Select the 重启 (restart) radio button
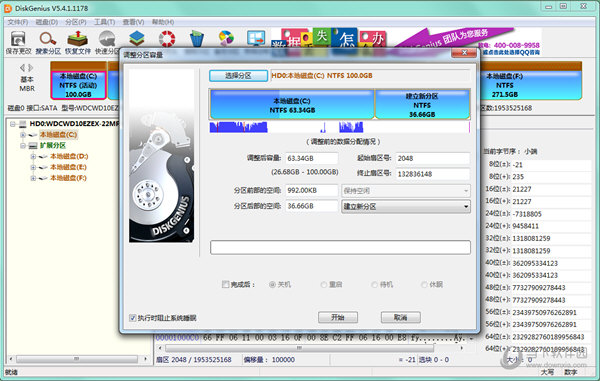Screen dimensions: 600x381 324,285
